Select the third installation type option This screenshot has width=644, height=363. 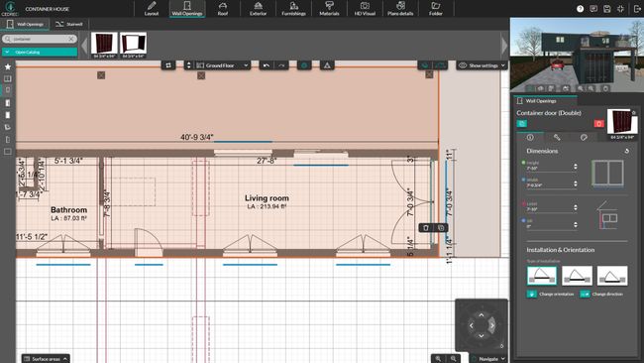612,276
